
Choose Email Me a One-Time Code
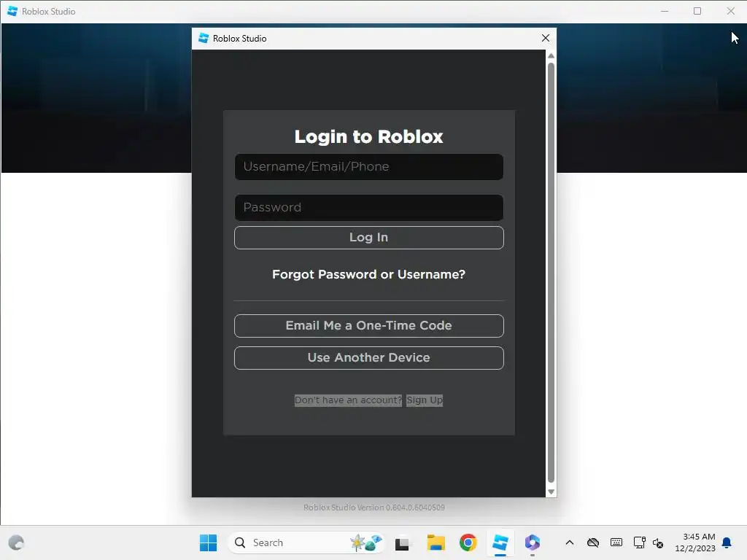pos(368,326)
